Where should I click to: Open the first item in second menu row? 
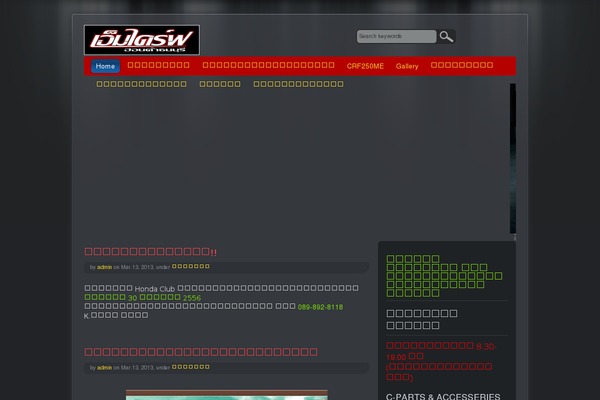click(x=141, y=84)
